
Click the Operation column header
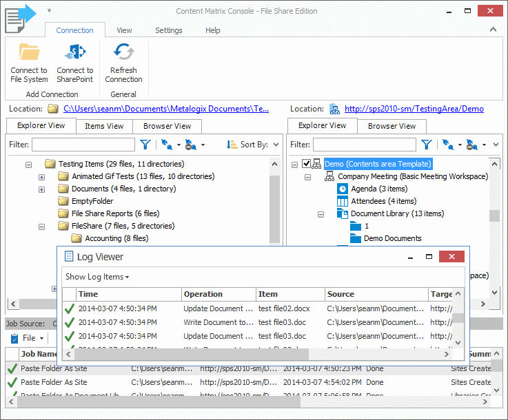pos(219,294)
